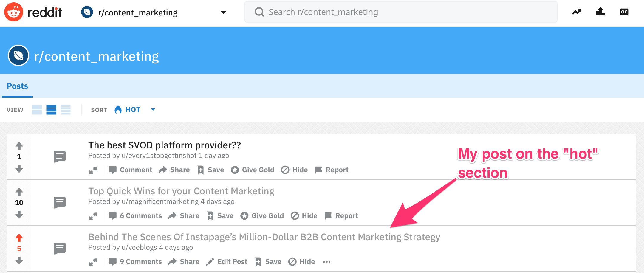This screenshot has width=644, height=273.
Task: Switch to the compact view layout
Action: point(66,110)
